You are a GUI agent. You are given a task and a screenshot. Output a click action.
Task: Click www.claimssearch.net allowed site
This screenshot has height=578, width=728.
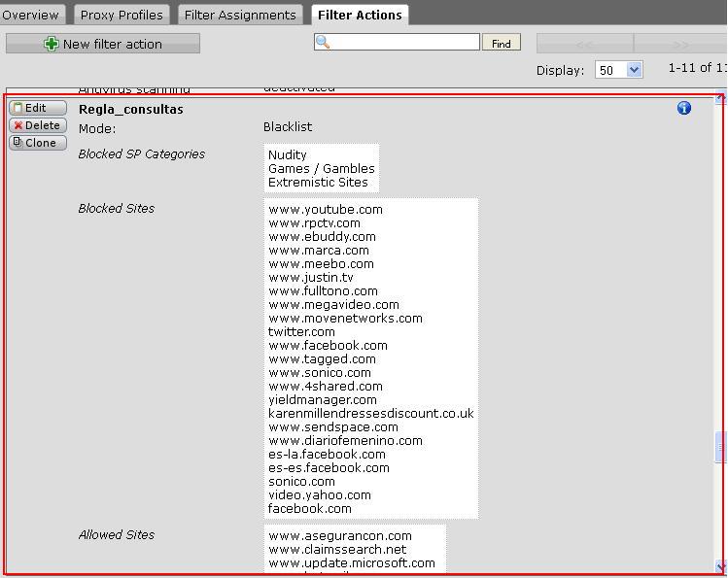click(337, 550)
